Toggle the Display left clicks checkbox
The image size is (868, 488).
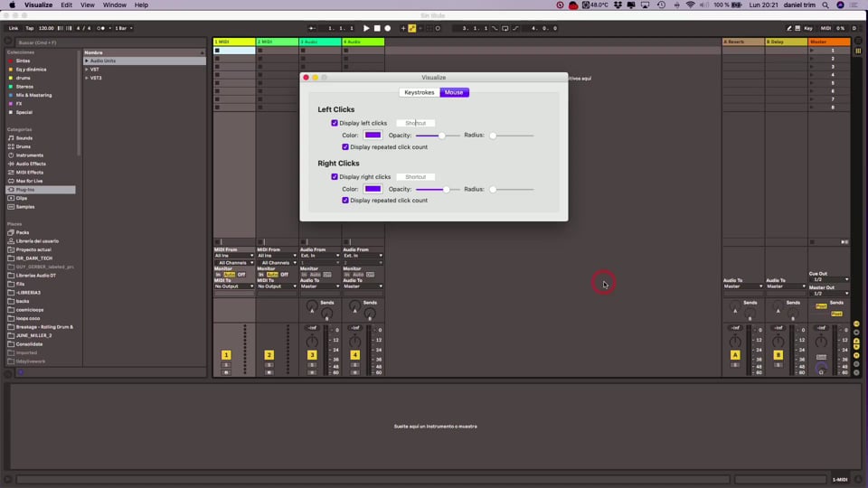pyautogui.click(x=335, y=123)
